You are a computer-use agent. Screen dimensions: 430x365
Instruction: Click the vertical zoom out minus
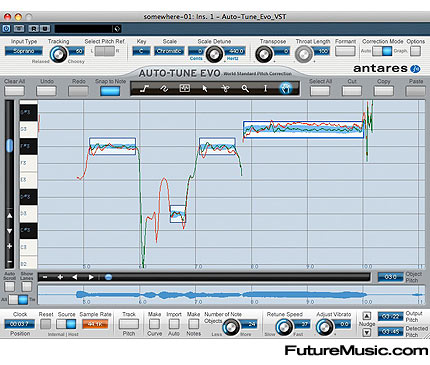click(9, 262)
